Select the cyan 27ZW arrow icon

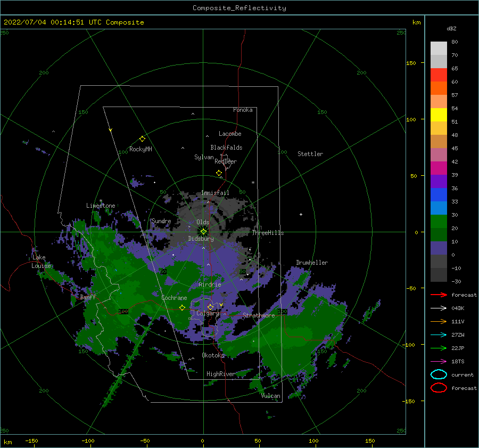click(x=439, y=335)
